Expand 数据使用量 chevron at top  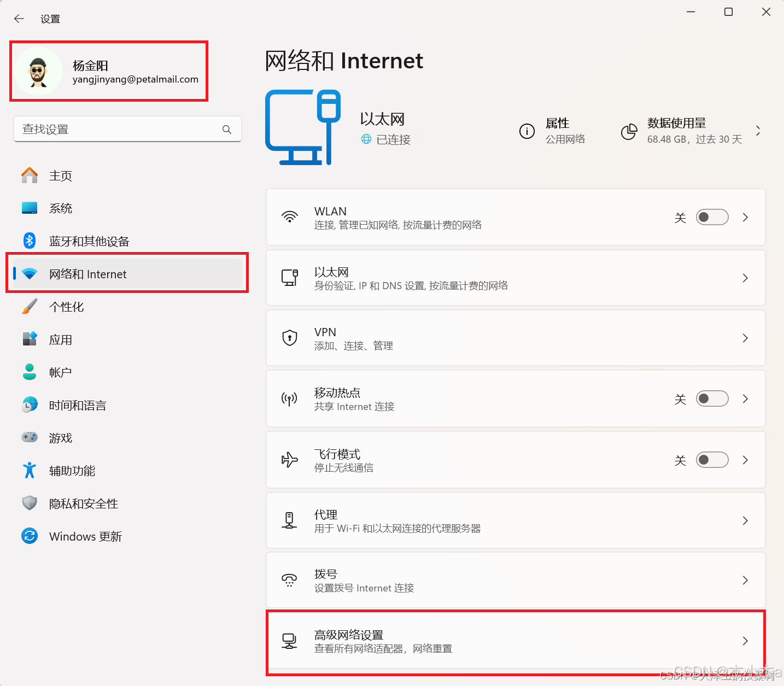(758, 131)
